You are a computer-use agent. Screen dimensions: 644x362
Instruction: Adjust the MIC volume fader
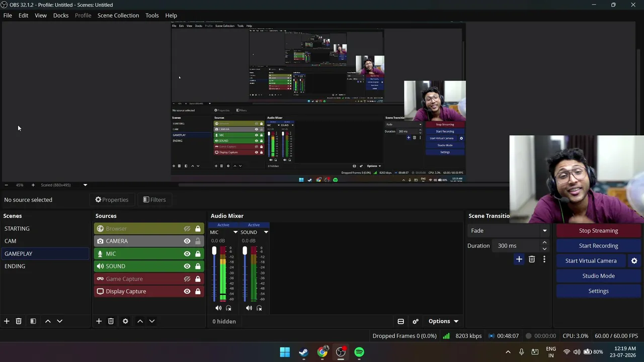pyautogui.click(x=214, y=251)
